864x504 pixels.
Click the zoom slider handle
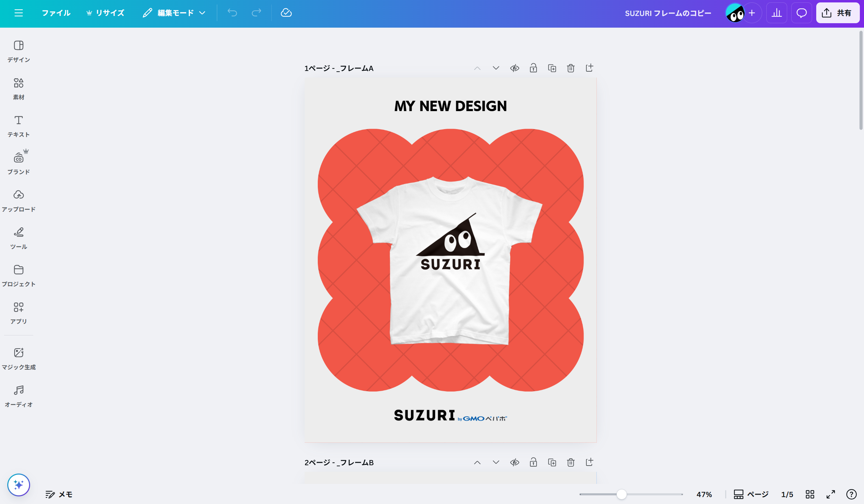pos(622,494)
